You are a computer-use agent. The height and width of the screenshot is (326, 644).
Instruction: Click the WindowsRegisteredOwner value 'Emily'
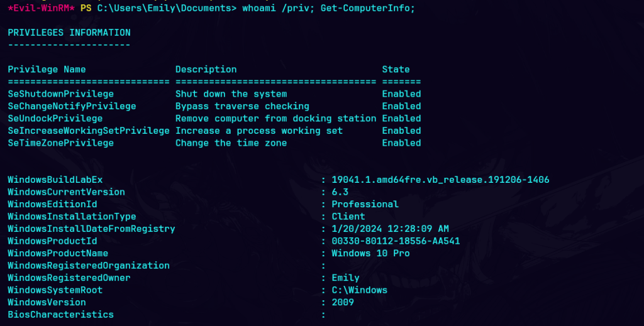pos(345,278)
